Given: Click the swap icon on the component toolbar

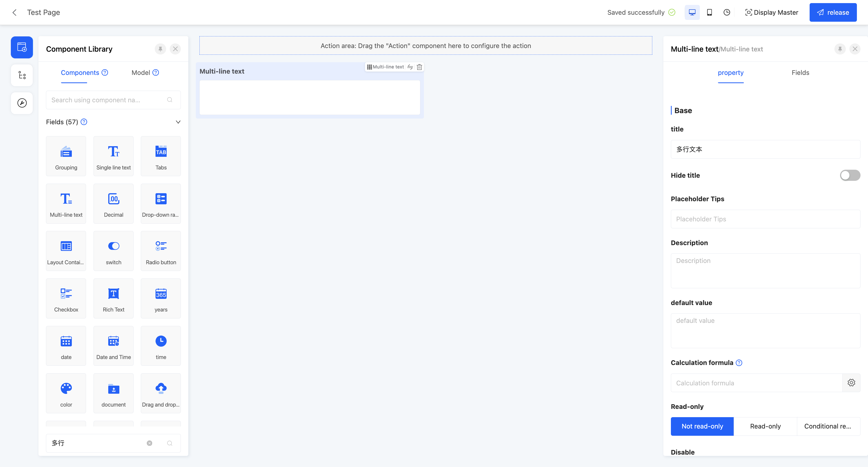Looking at the screenshot, I should [410, 67].
